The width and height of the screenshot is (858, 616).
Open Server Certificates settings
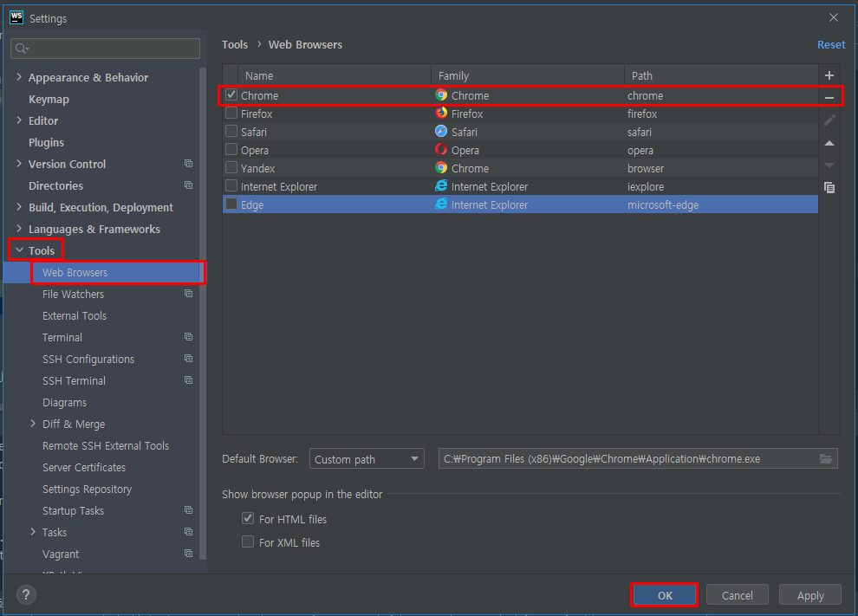point(84,468)
